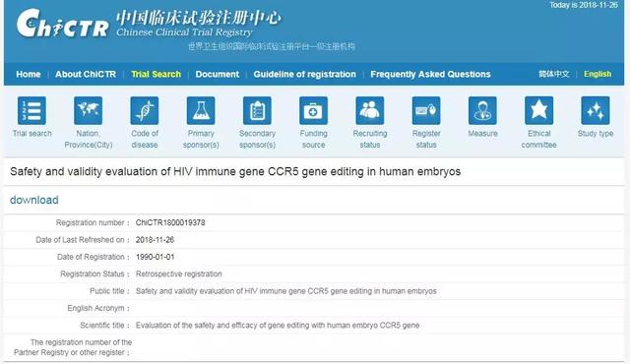Select the Funding source medical kit icon

tap(313, 110)
